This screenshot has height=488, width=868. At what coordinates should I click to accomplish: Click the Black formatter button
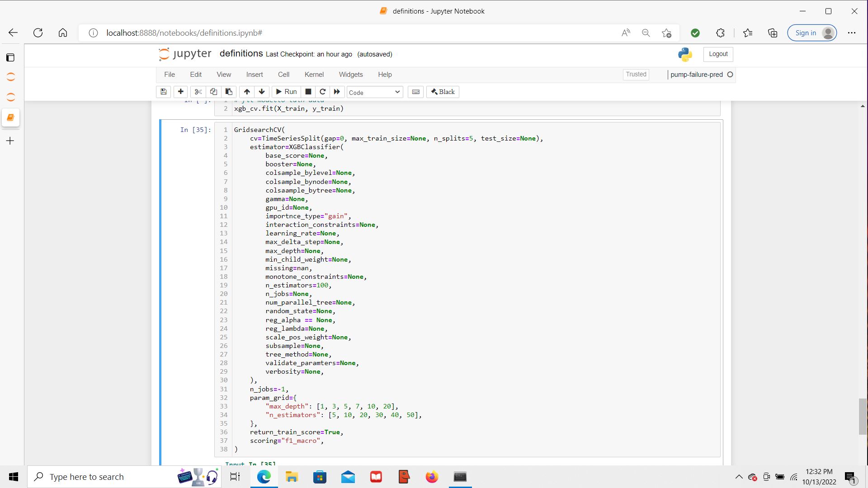[443, 92]
